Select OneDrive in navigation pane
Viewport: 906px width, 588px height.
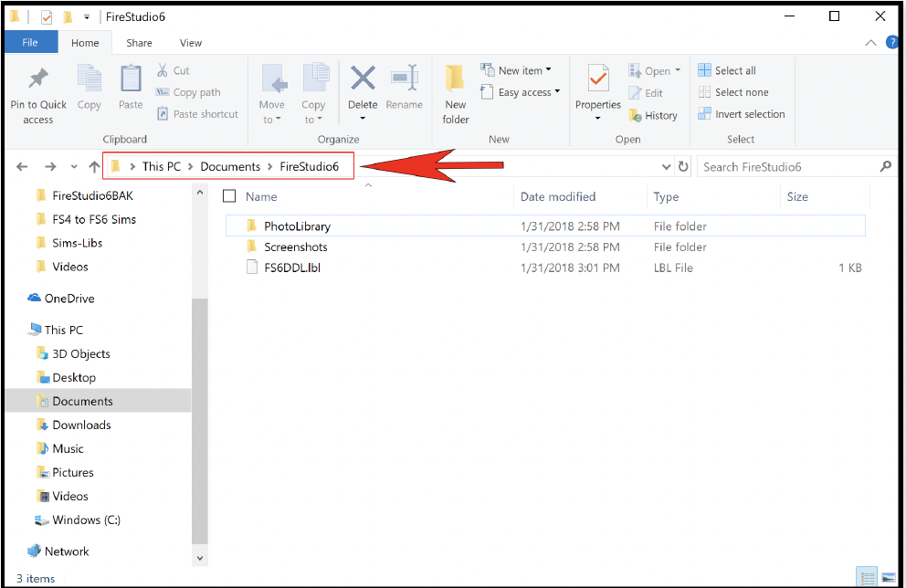[69, 299]
